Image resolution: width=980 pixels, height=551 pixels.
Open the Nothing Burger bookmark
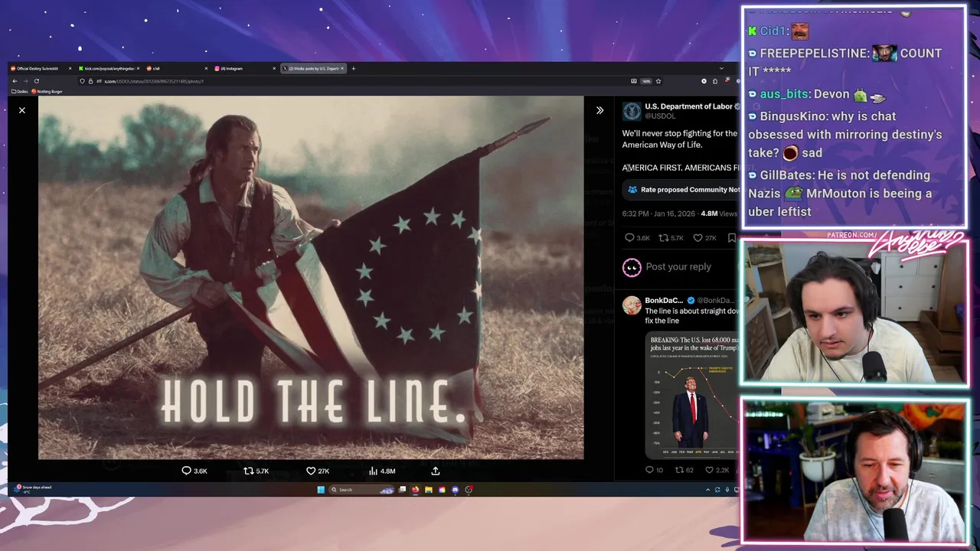[x=47, y=91]
